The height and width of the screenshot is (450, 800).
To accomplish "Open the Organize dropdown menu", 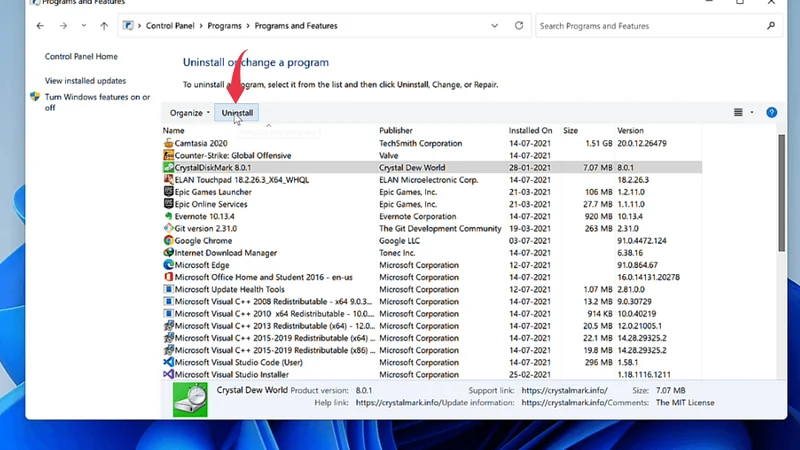I will [189, 113].
